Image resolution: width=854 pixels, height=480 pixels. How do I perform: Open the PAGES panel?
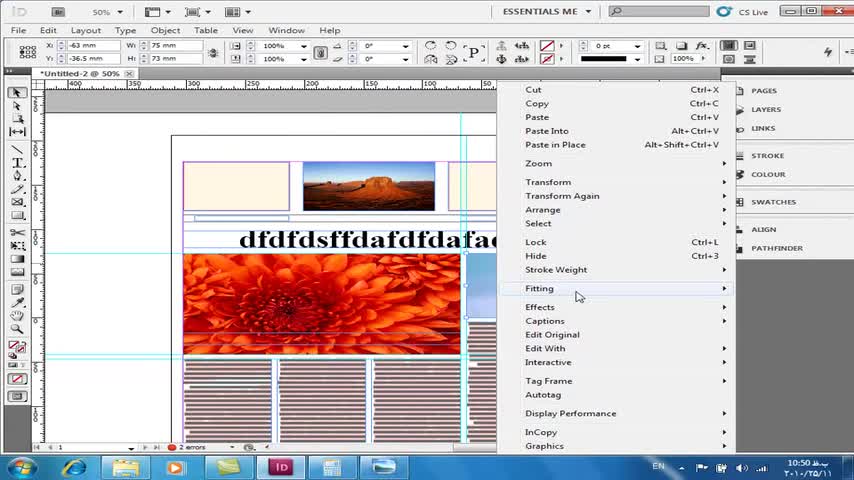(764, 90)
